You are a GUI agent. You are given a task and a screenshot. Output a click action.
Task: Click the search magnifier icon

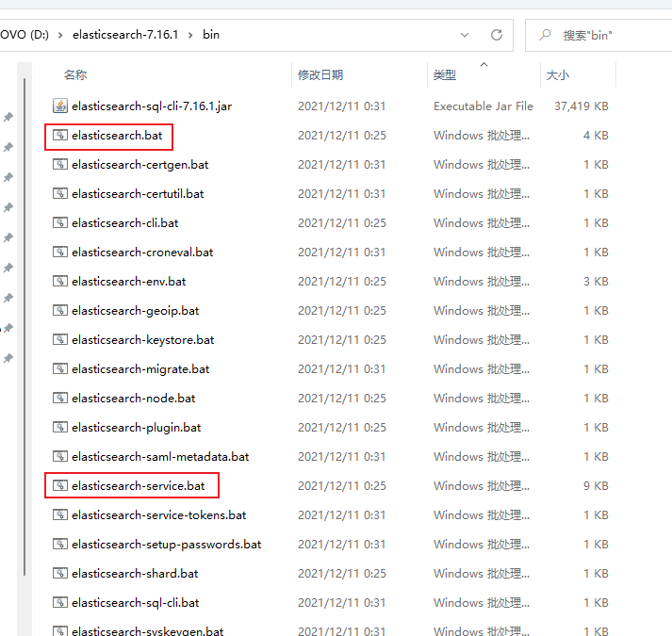click(x=545, y=35)
